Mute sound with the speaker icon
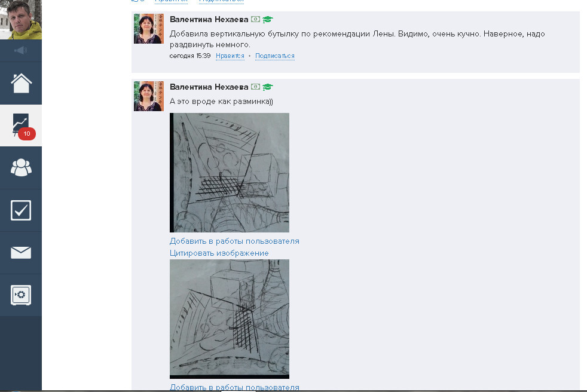587x392 pixels. coord(20,50)
